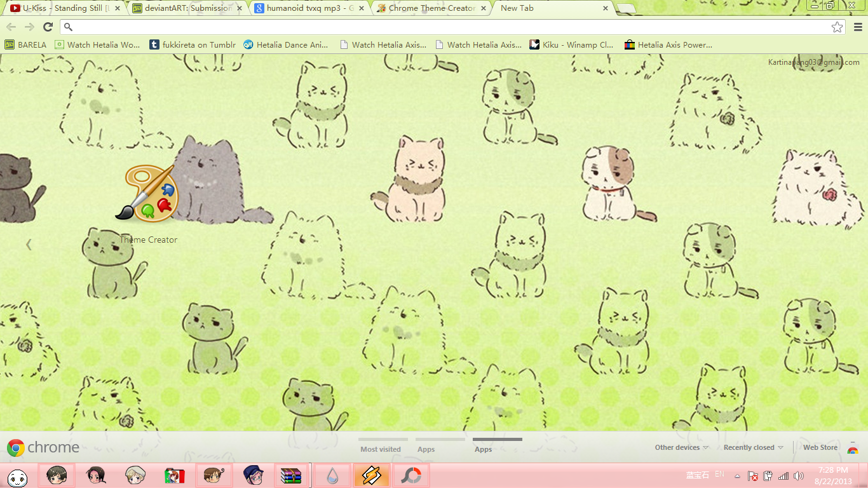Open the red and grey circle taskbar app

click(411, 475)
